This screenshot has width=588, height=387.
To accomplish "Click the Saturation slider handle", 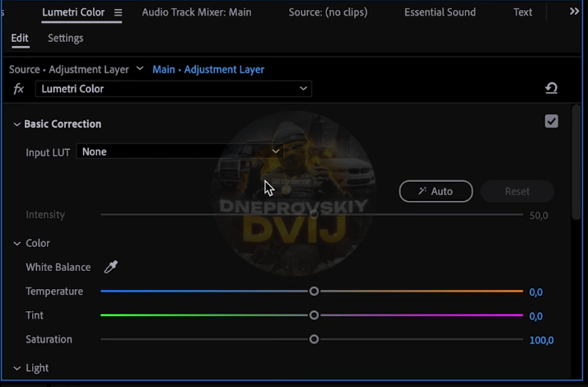I will pyautogui.click(x=314, y=339).
